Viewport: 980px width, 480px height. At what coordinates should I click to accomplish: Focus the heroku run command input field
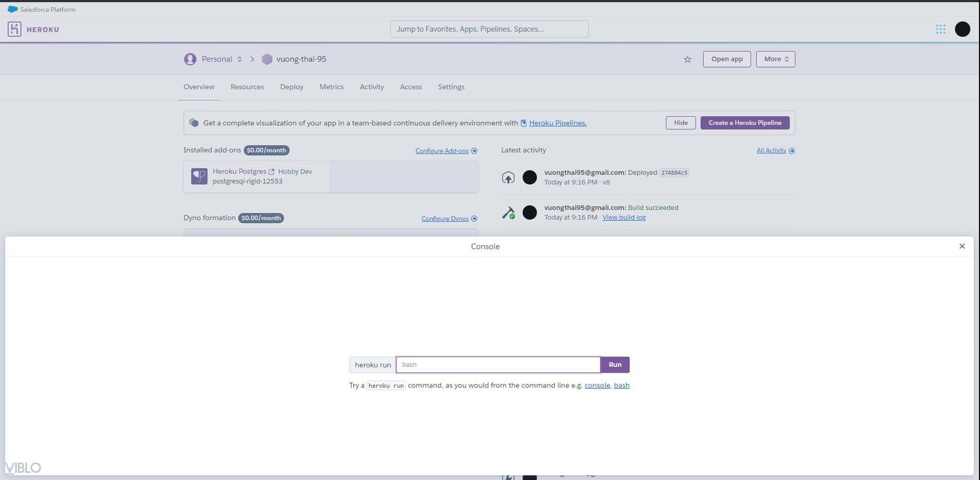tap(498, 365)
